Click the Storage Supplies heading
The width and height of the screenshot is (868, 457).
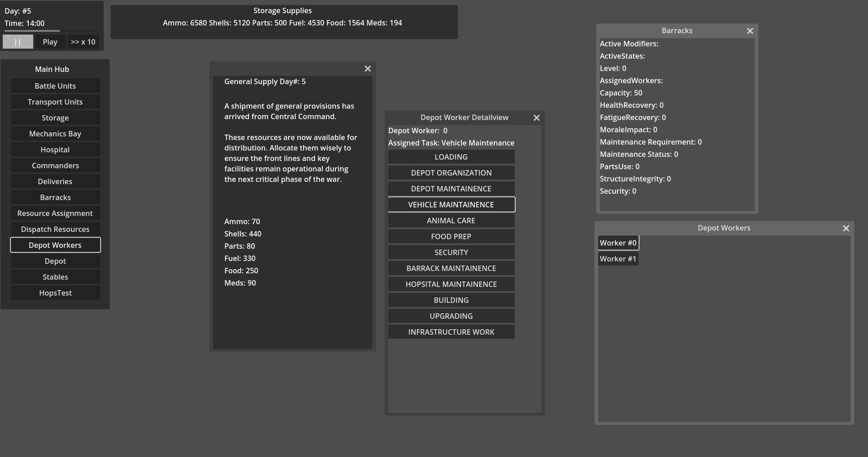[x=283, y=10]
